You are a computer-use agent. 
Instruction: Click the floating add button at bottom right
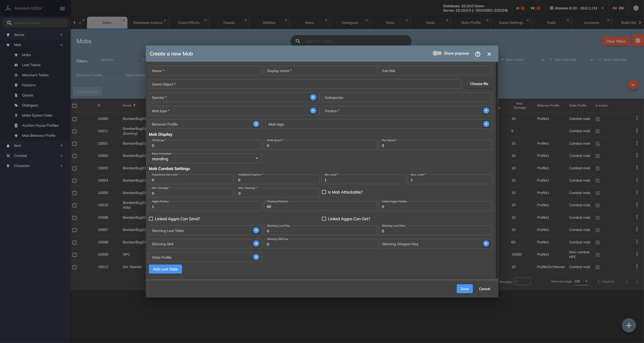point(629,325)
